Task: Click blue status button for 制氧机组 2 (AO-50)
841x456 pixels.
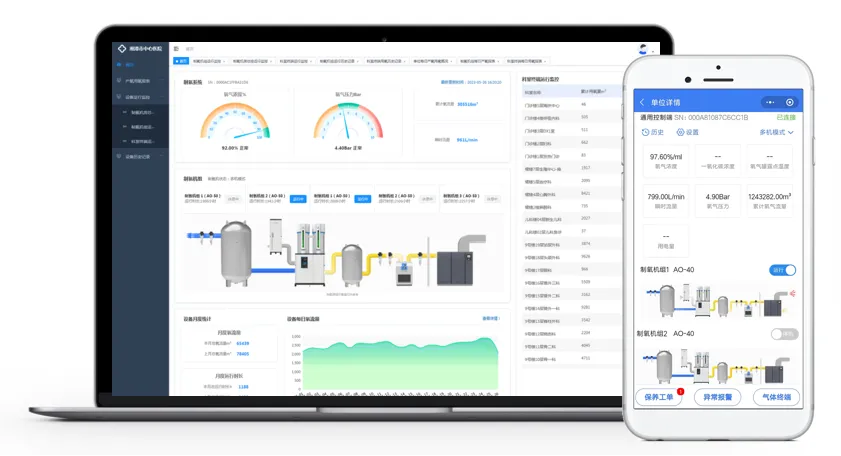Action: (x=297, y=198)
